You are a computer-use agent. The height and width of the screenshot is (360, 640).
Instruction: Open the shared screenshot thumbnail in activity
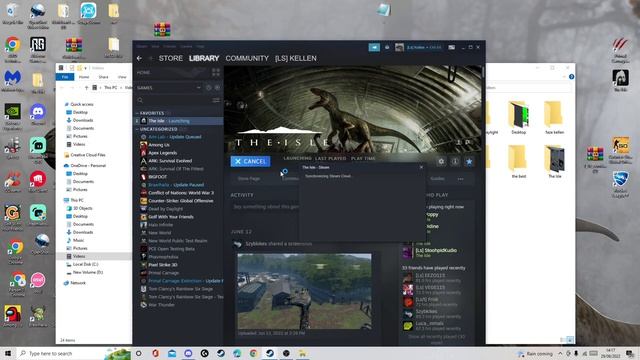(x=304, y=291)
